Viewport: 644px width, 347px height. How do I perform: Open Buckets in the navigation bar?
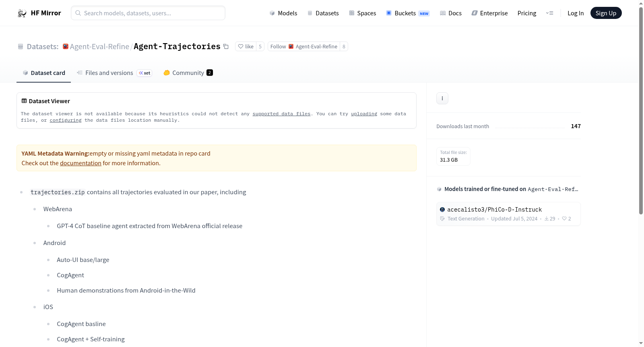[408, 13]
